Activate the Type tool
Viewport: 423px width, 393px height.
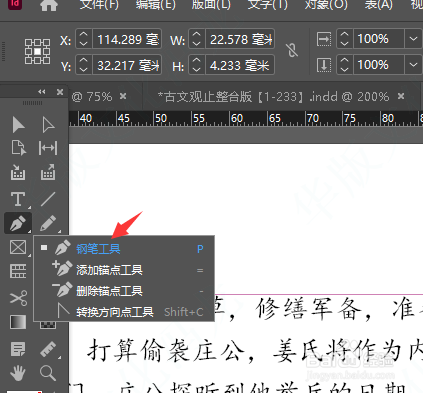tap(18, 199)
